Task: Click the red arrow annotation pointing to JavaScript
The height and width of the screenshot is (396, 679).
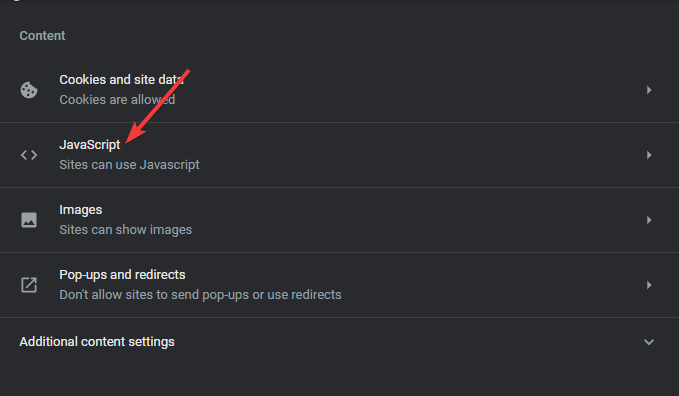Action: coord(158,106)
